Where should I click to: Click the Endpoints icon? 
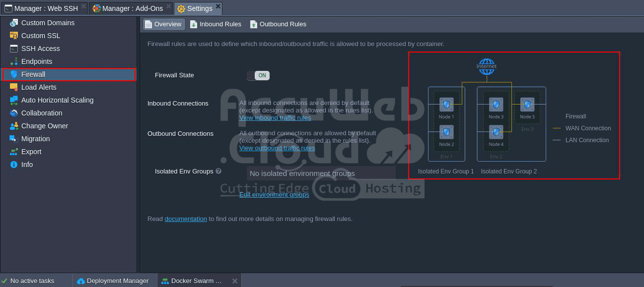pos(14,61)
